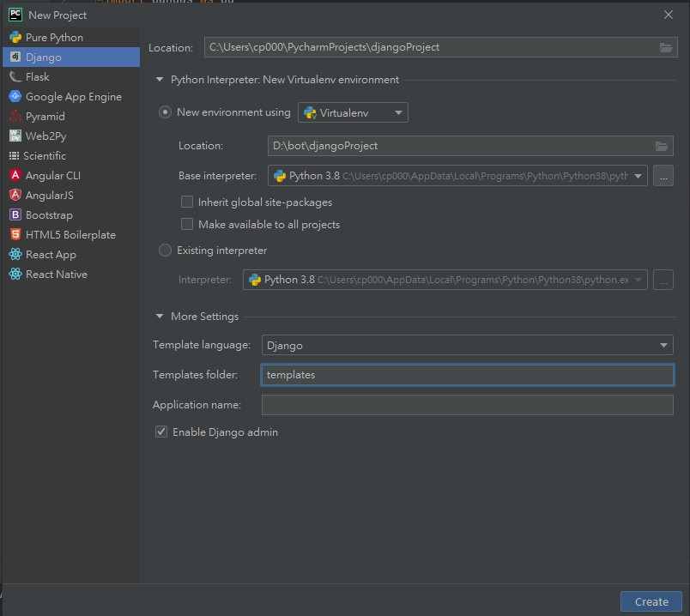Select Flask project type
Viewport: 690px width, 616px height.
pos(71,76)
